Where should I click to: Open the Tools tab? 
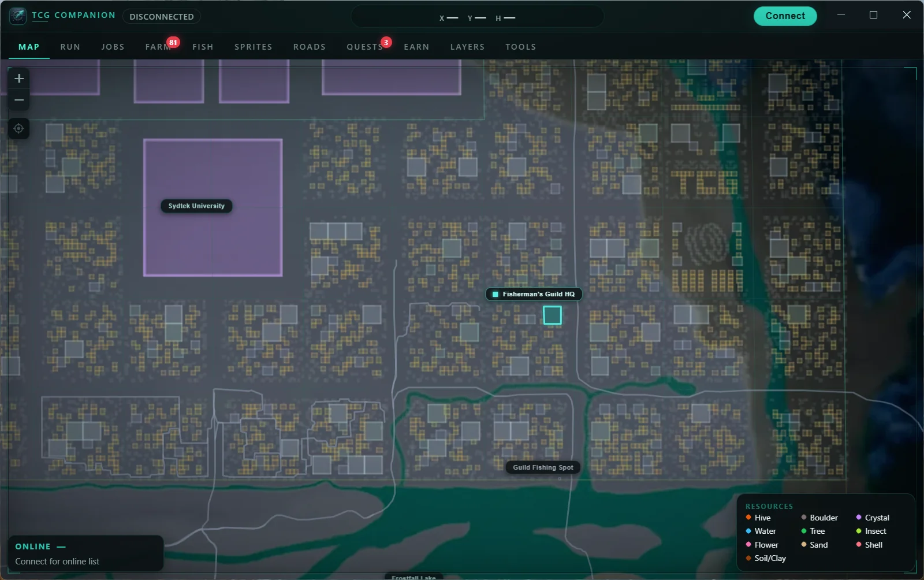tap(520, 47)
